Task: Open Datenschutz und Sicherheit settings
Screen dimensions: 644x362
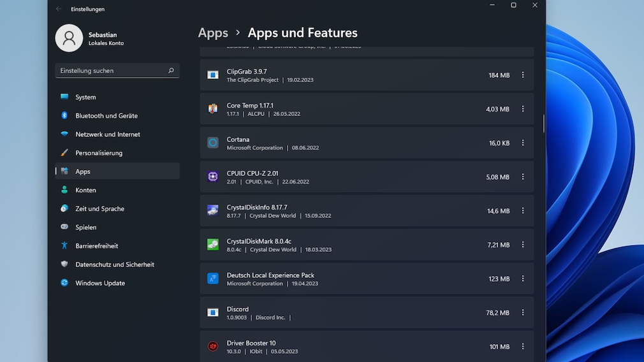Action: tap(114, 264)
